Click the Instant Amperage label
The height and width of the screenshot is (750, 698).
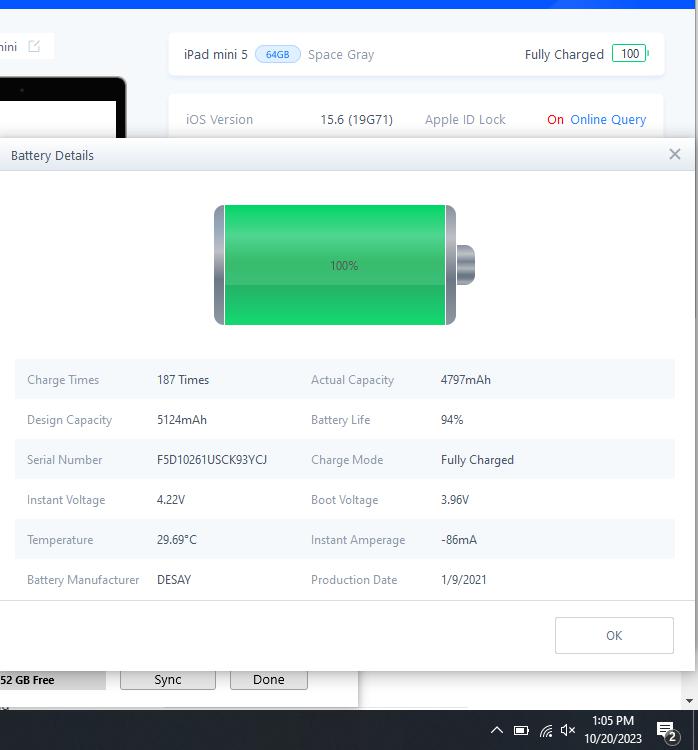pos(358,540)
